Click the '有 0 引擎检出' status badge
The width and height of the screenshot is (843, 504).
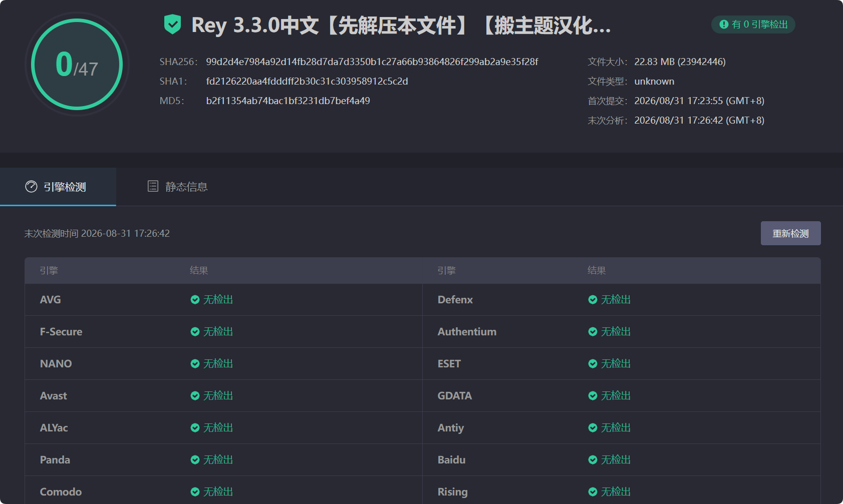click(753, 25)
